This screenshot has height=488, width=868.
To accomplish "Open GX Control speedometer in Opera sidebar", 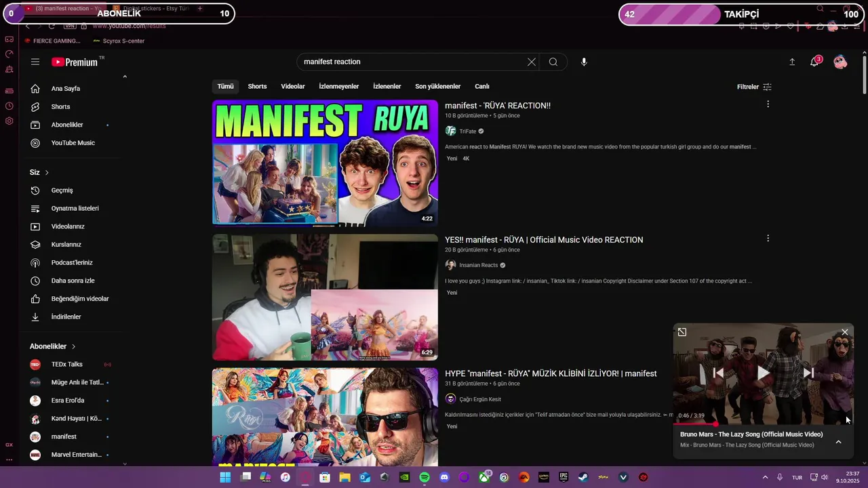I will click(x=9, y=54).
